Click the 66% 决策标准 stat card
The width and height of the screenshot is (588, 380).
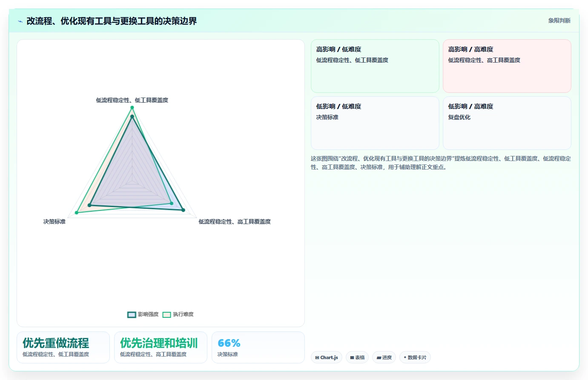point(258,348)
